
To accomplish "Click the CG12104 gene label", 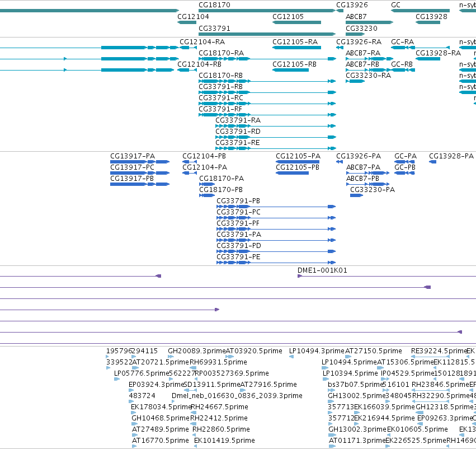I will point(193,17).
